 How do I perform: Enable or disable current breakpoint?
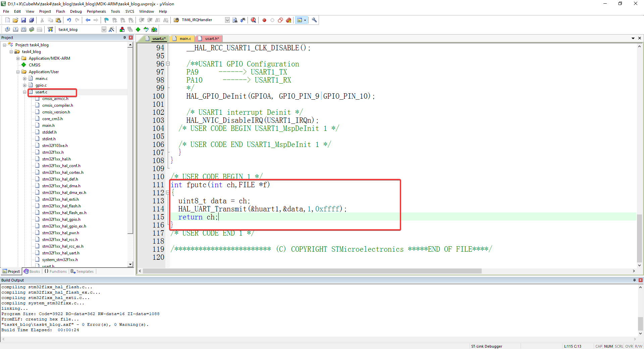click(272, 20)
